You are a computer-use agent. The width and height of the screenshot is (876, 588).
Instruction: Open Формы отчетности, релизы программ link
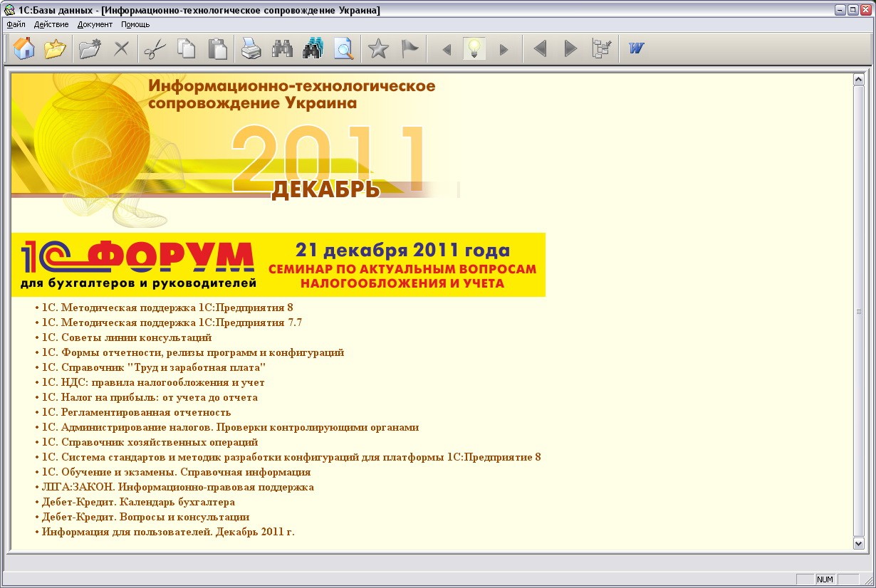[192, 352]
